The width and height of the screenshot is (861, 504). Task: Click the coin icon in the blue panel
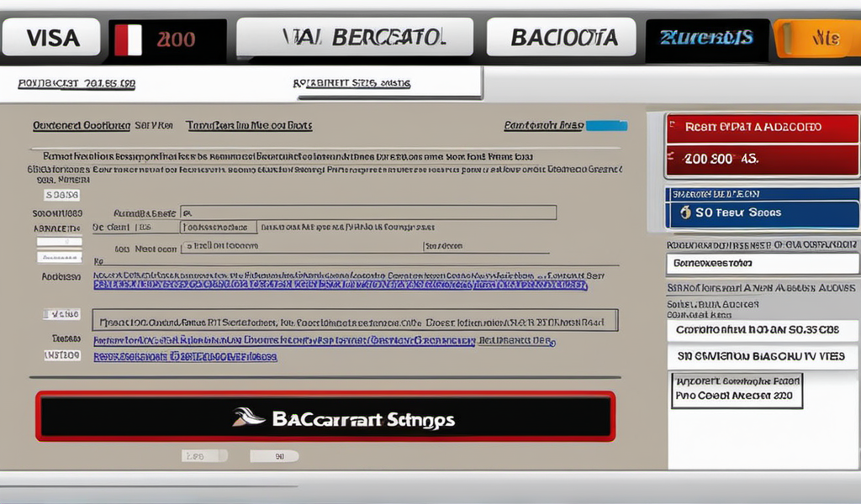pos(686,213)
